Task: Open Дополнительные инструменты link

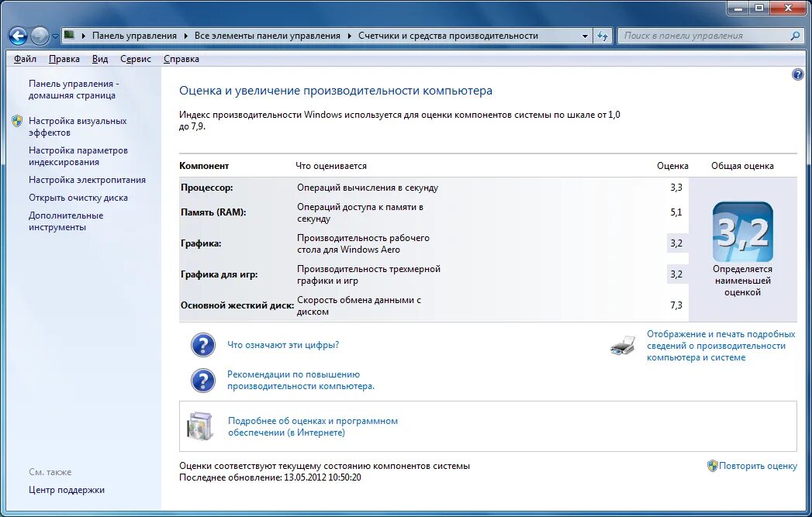Action: (x=66, y=222)
